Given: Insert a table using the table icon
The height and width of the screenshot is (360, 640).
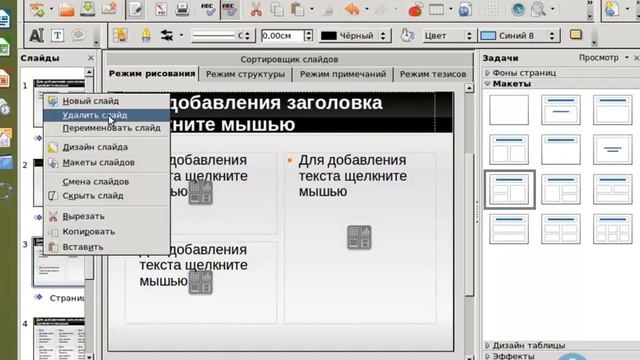Looking at the screenshot, I should 436,9.
